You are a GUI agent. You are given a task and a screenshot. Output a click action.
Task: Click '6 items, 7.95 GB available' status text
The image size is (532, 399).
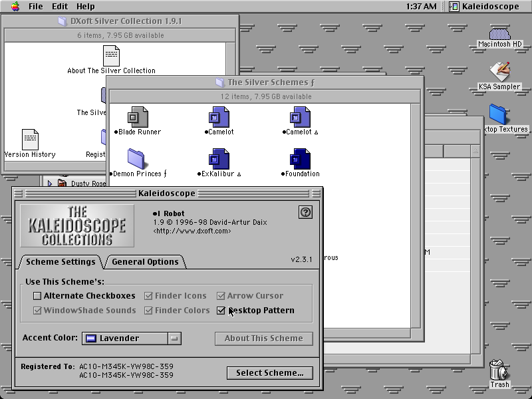point(120,35)
